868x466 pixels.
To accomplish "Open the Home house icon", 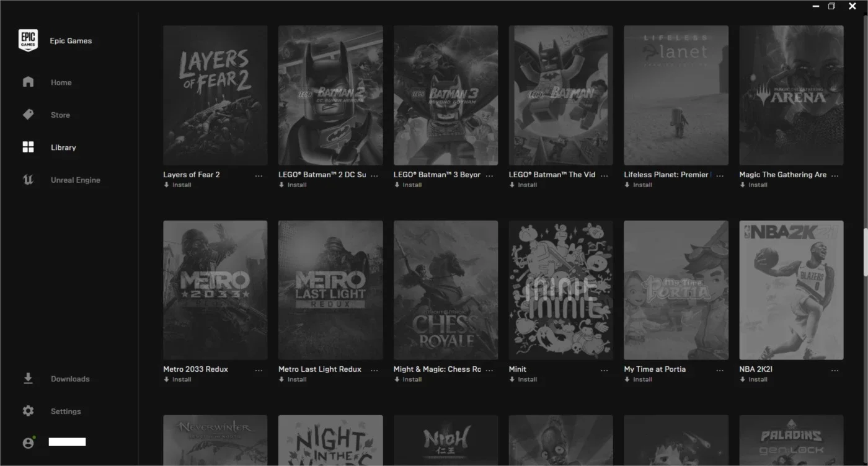I will (x=28, y=82).
